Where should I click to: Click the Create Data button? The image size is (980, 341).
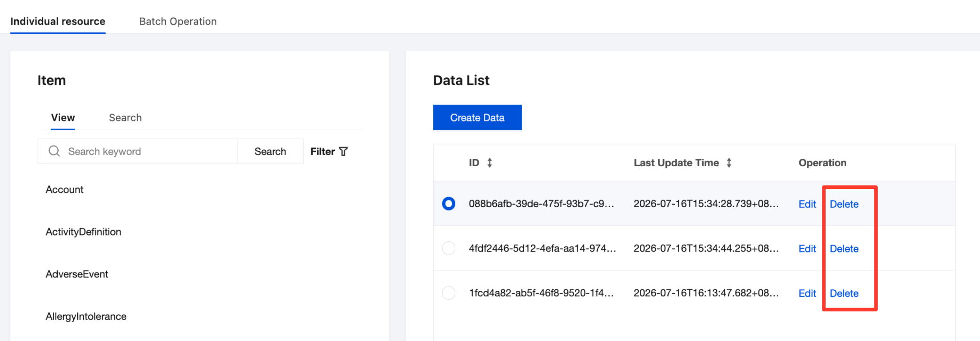477,117
